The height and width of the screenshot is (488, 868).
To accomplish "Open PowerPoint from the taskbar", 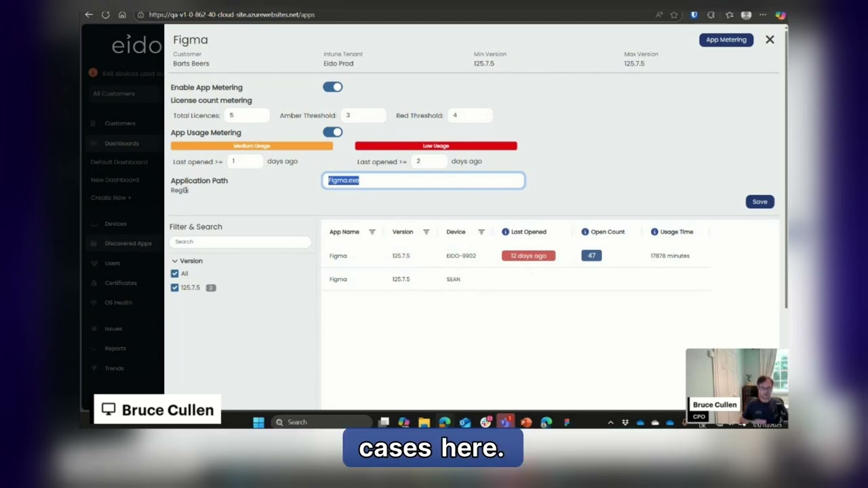I will pos(526,422).
